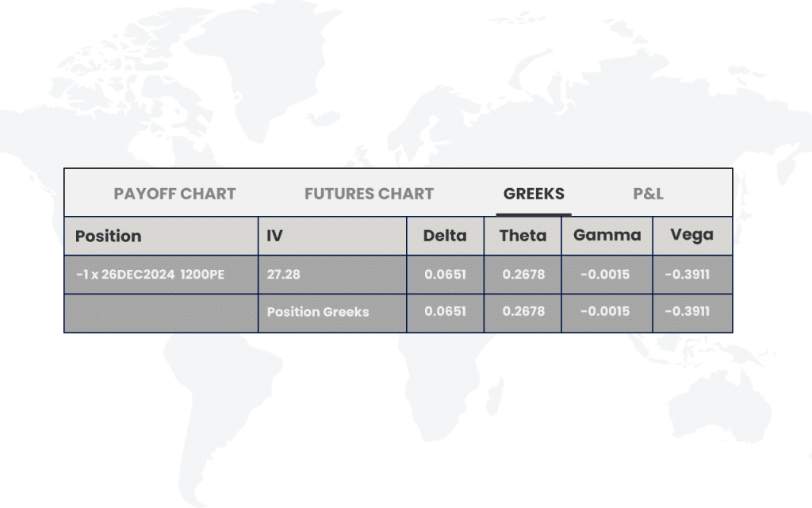812x508 pixels.
Task: Select the Gamma column header
Action: point(607,236)
